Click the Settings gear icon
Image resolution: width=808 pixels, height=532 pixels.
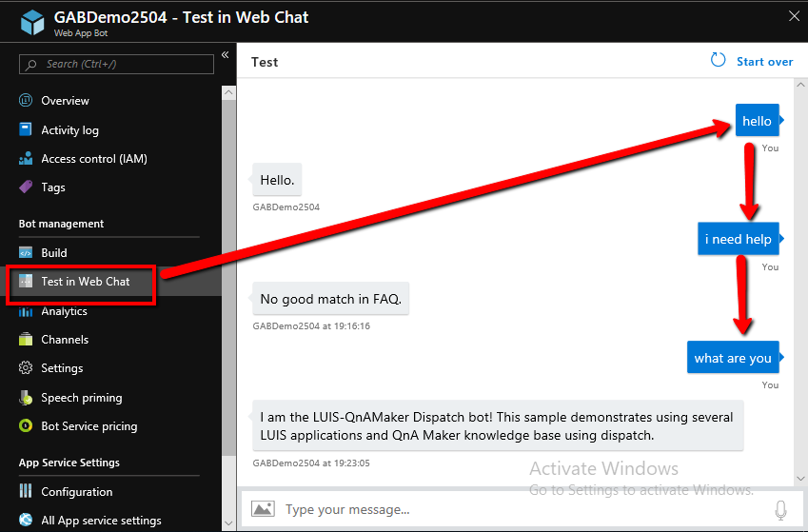point(26,367)
